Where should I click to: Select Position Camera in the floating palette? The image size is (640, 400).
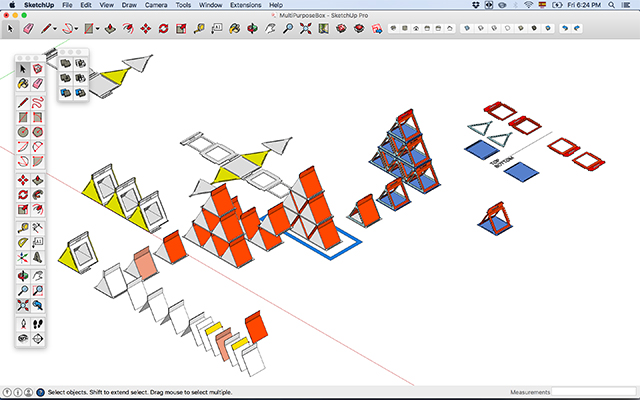(23, 324)
